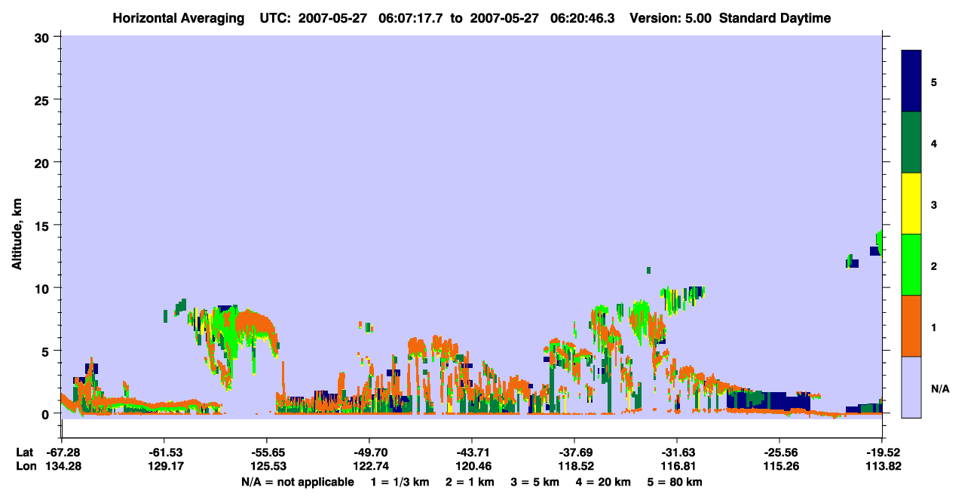
Task: Click legend text '5 = 80 km'
Action: click(x=676, y=482)
